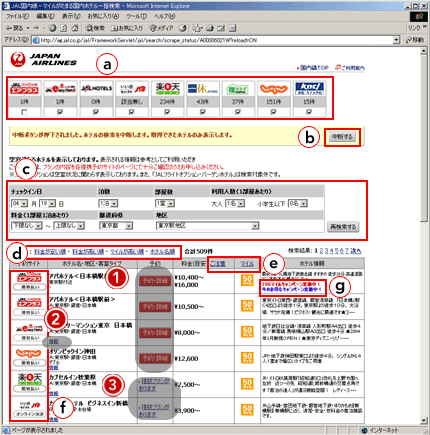Uncheck the box under JAL HOTELS (0件)
Viewport: 430px width, 435px height.
click(x=96, y=112)
